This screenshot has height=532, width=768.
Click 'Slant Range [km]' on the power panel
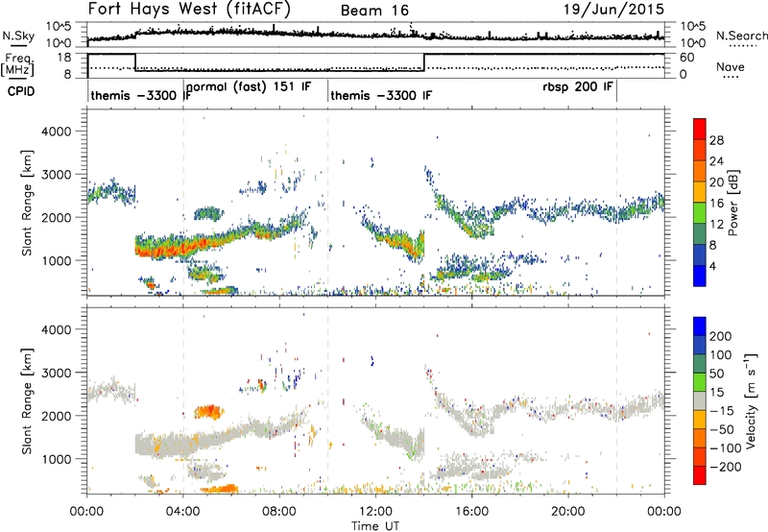[x=27, y=204]
